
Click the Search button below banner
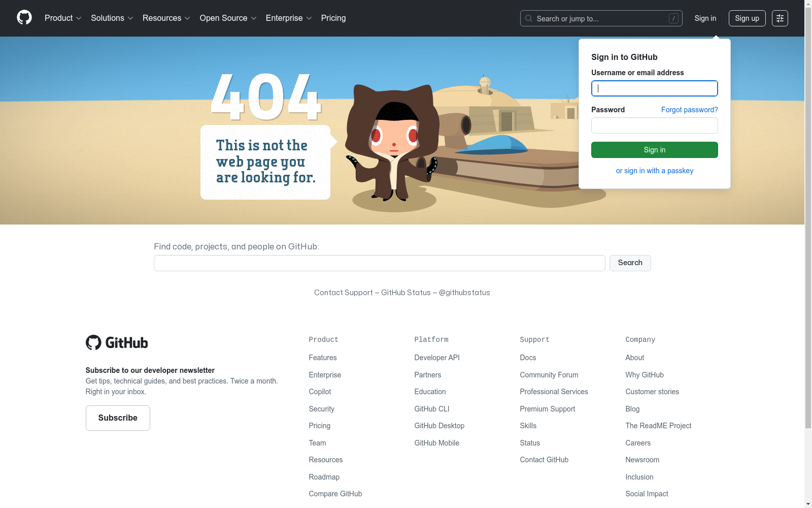pos(630,263)
